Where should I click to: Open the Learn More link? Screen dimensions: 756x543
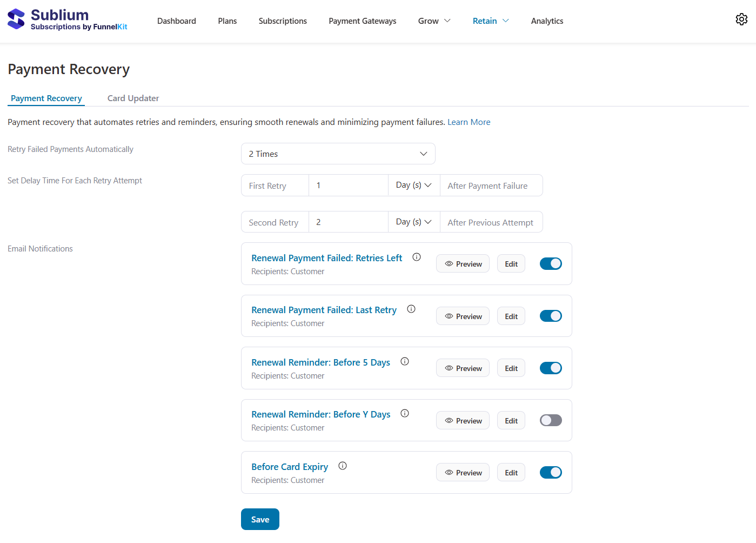point(469,122)
